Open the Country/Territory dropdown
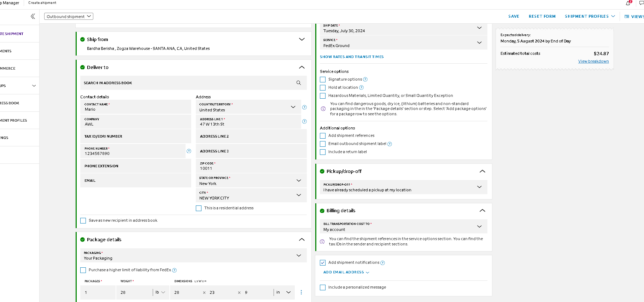This screenshot has width=644, height=302. (248, 107)
